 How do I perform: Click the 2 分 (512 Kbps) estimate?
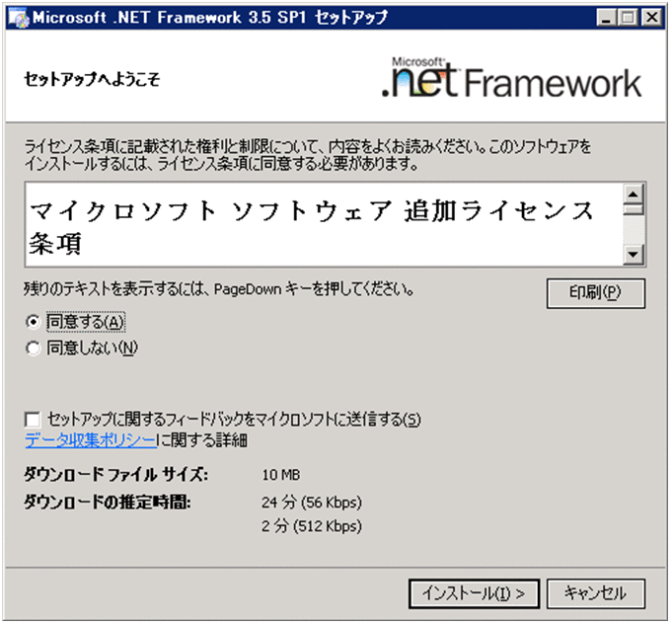pyautogui.click(x=312, y=526)
